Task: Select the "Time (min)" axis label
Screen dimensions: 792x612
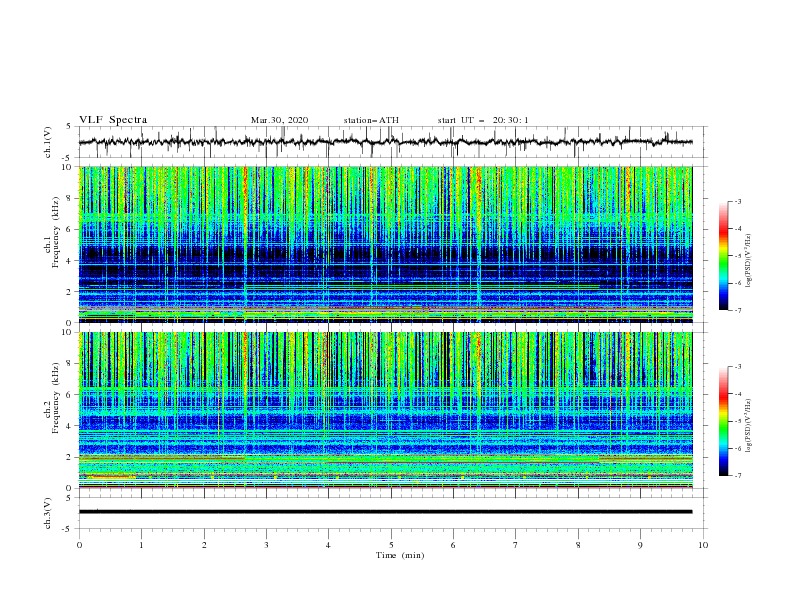Action: tap(400, 555)
